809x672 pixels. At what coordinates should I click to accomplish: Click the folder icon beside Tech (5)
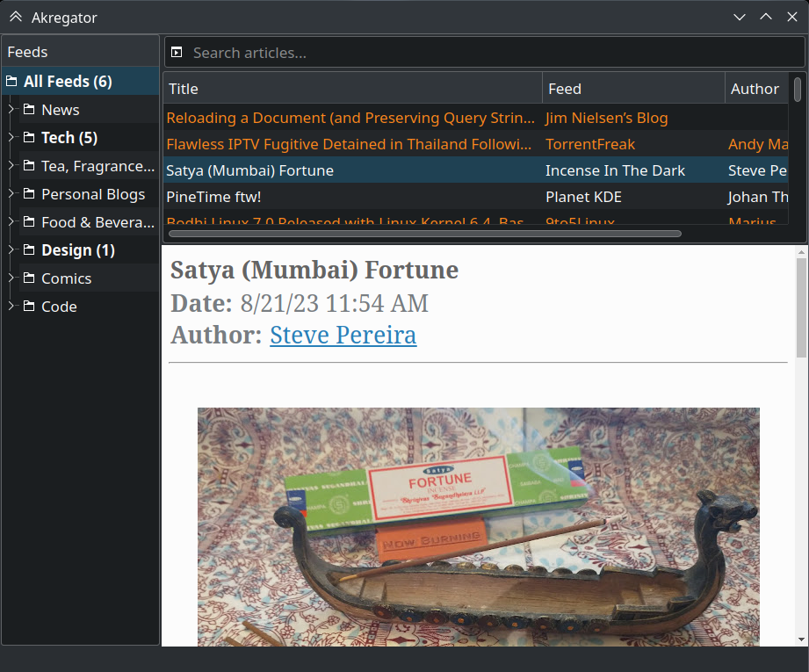point(29,138)
